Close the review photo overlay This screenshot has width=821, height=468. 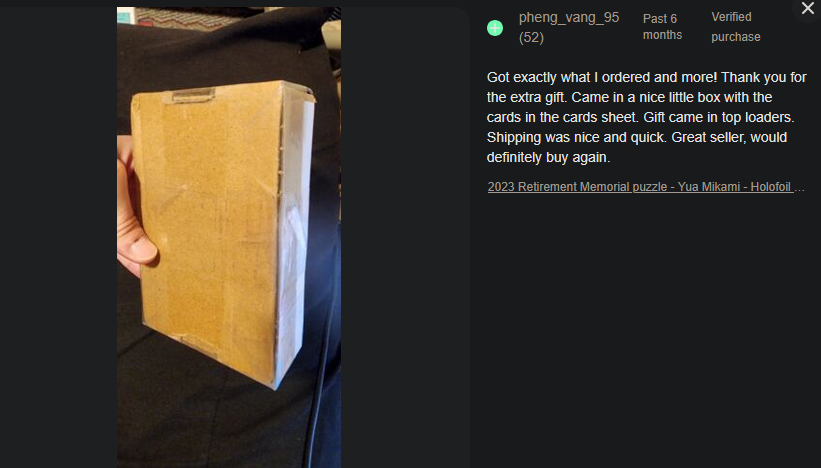click(x=807, y=8)
